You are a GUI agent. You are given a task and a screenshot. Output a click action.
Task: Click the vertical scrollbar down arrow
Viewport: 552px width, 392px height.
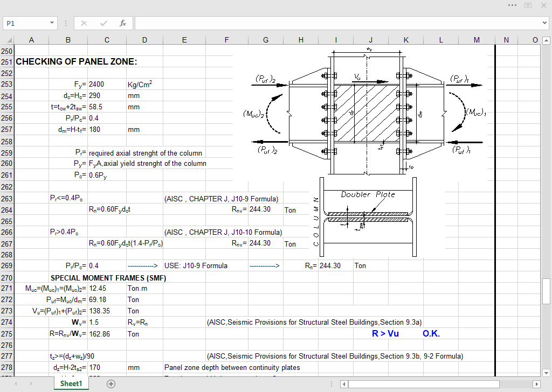(x=546, y=373)
